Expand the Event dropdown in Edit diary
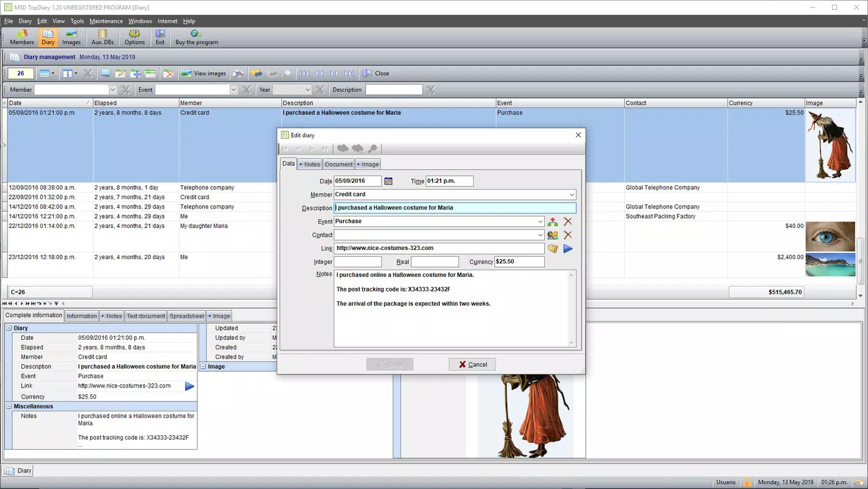868x489 pixels. 540,221
